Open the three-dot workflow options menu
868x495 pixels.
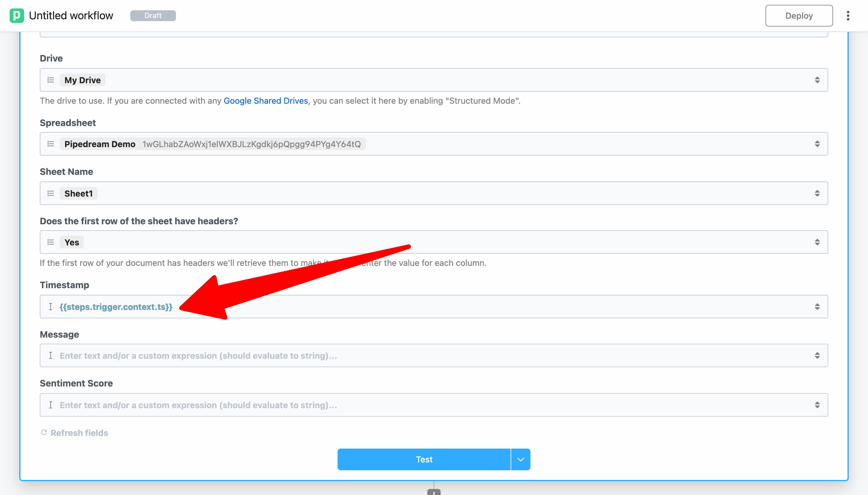848,16
